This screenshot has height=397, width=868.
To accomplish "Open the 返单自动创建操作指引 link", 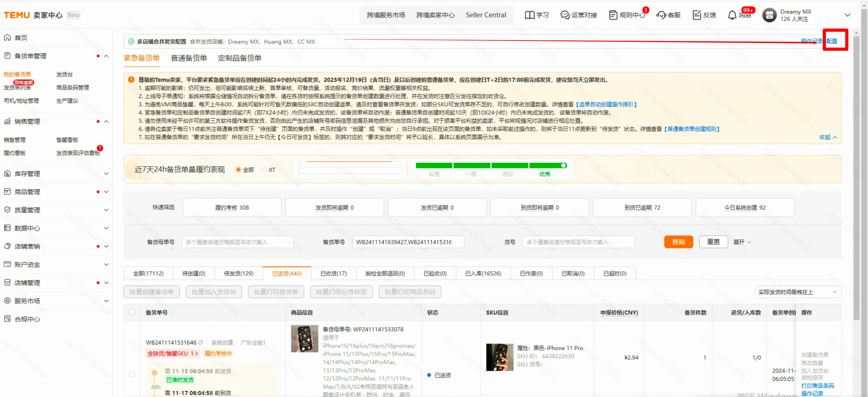I will 606,104.
